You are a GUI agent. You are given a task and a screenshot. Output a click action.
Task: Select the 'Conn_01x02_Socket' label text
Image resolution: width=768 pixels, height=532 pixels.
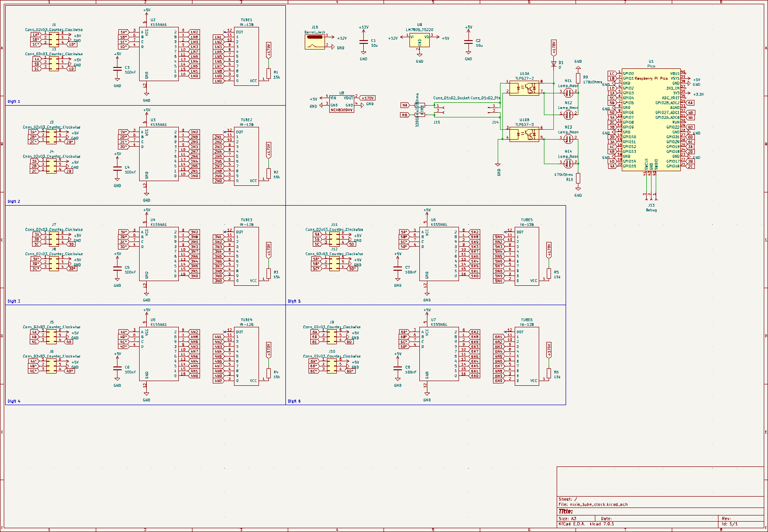[451, 98]
